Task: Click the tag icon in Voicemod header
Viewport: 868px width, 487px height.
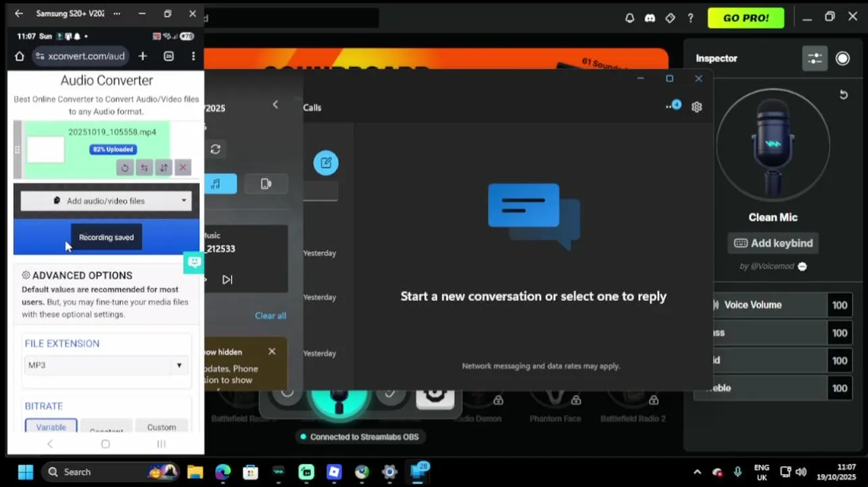Action: pyautogui.click(x=670, y=18)
